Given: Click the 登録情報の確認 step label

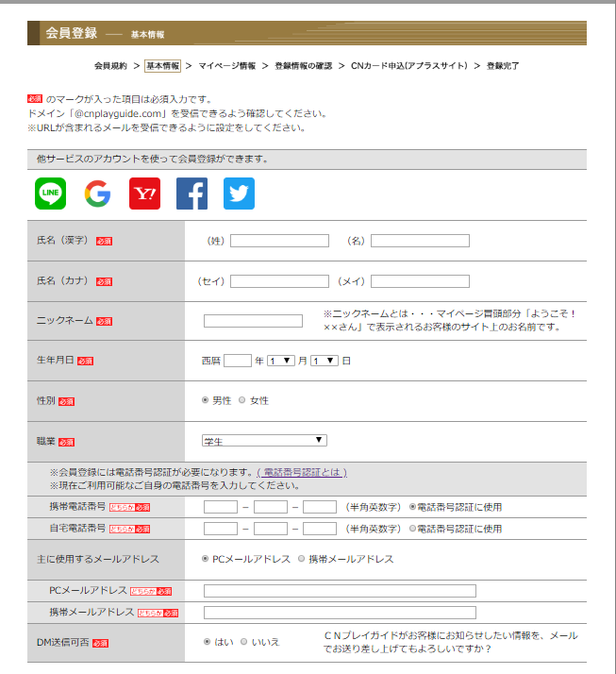Looking at the screenshot, I should tap(303, 66).
